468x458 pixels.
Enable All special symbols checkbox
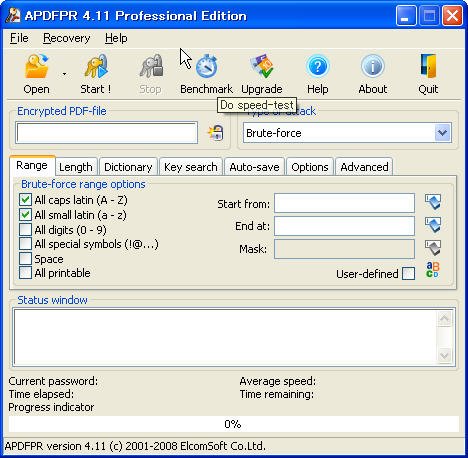point(25,244)
